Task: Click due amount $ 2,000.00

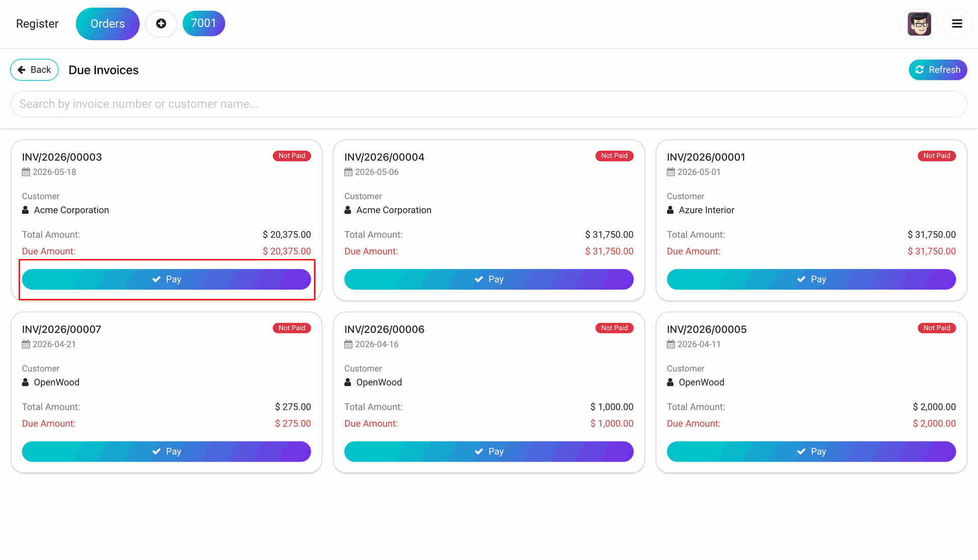Action: point(934,423)
